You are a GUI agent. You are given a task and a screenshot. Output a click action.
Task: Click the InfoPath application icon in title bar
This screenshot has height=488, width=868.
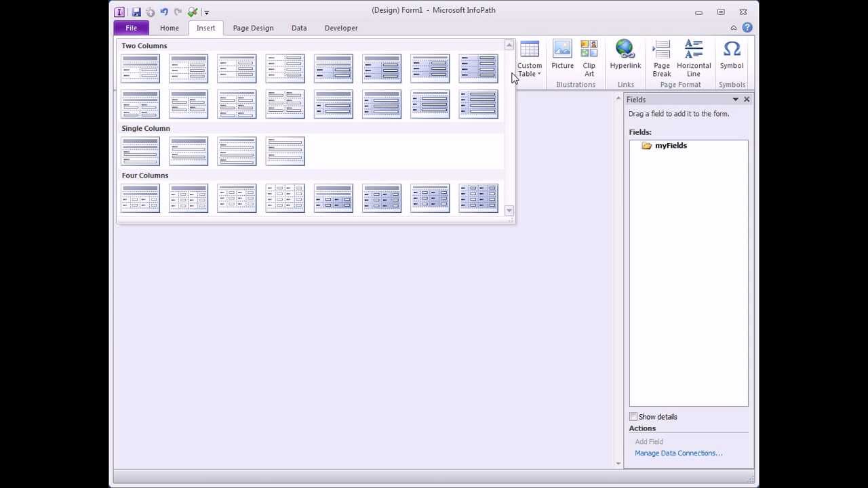pyautogui.click(x=119, y=12)
